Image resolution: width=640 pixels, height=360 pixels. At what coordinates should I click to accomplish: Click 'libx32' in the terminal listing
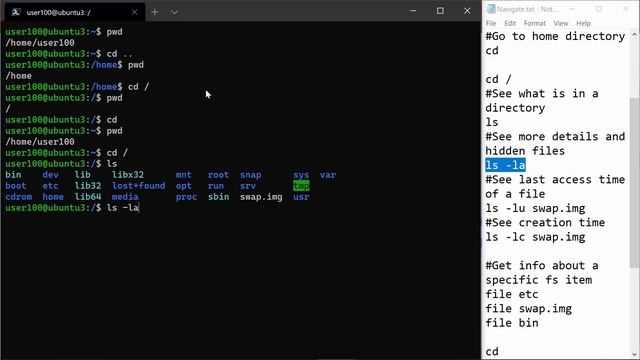point(128,175)
